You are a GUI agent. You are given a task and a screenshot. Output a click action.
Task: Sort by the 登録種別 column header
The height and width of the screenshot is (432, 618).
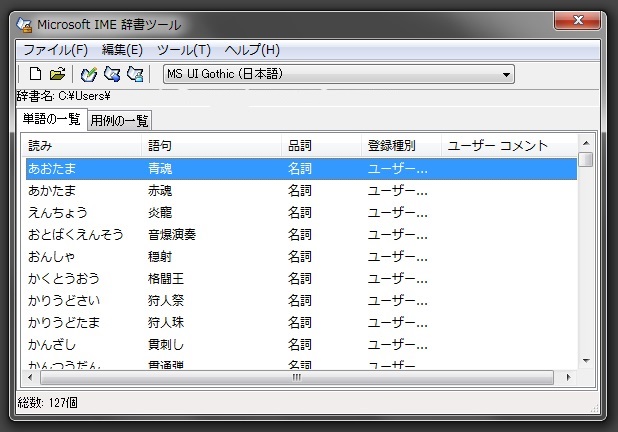(401, 145)
